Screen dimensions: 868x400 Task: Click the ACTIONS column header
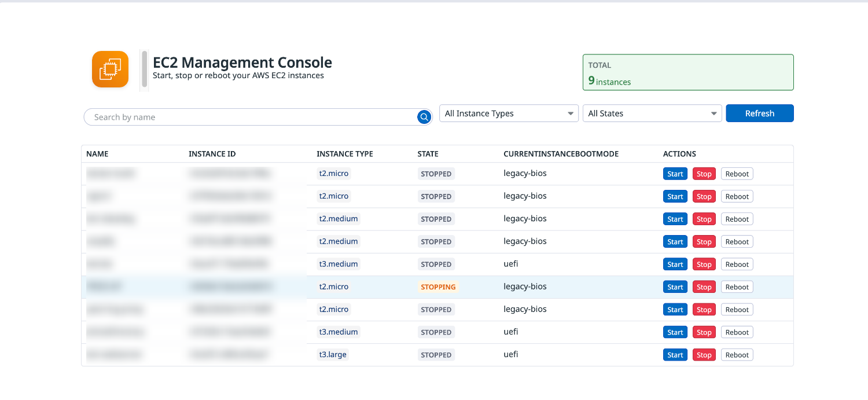point(680,154)
